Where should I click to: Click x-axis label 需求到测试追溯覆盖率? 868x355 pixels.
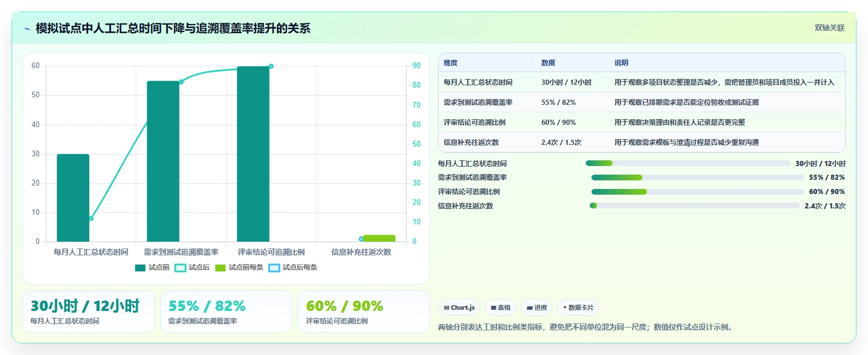coord(181,252)
